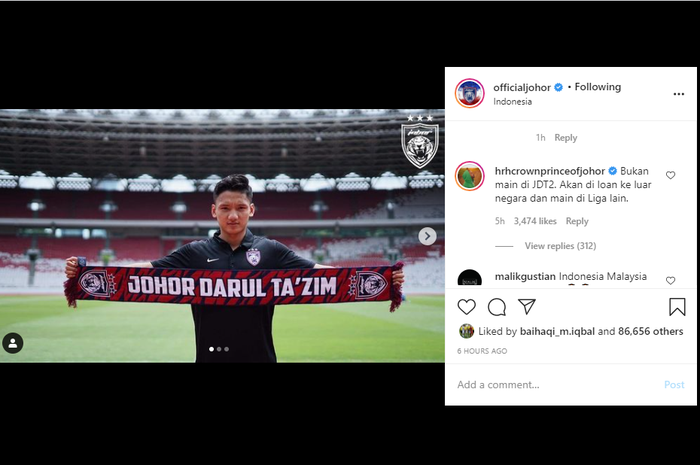Expand View replies (312)
This screenshot has width=700, height=465.
tap(560, 246)
